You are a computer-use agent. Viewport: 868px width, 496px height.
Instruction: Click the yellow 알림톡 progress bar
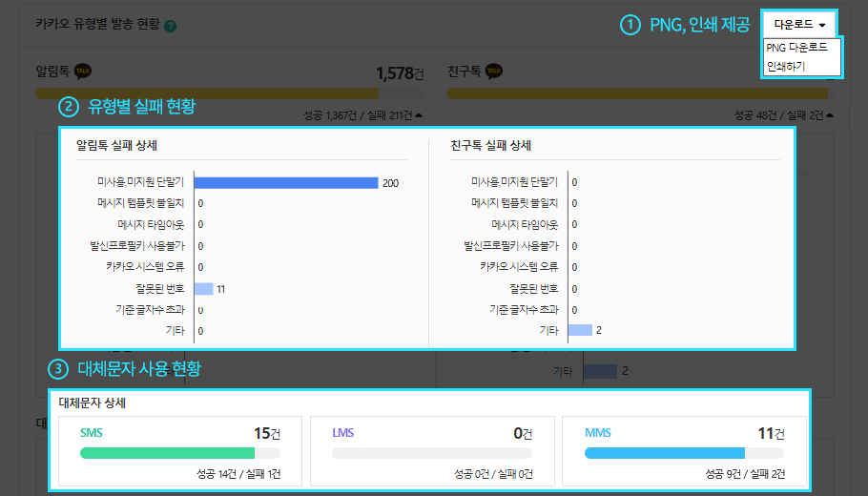(x=207, y=93)
